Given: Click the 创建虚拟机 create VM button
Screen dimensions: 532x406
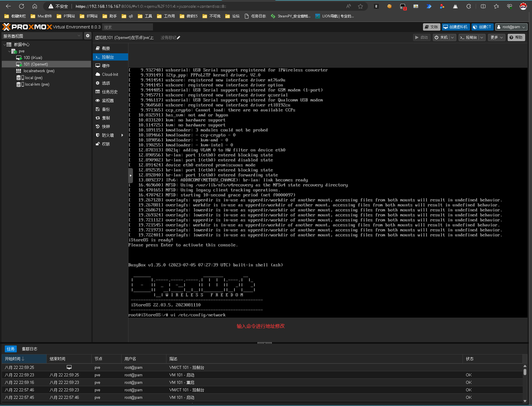Looking at the screenshot, I should coord(455,27).
